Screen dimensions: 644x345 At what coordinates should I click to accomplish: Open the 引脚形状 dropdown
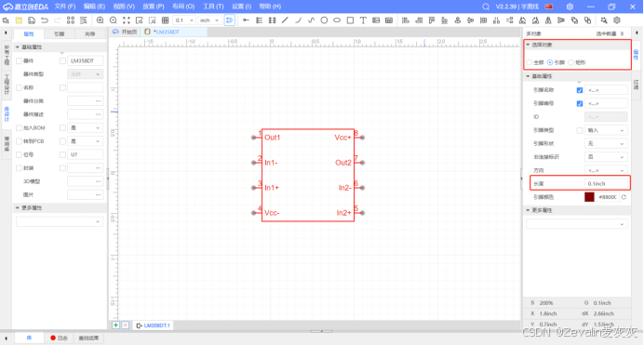tap(606, 143)
